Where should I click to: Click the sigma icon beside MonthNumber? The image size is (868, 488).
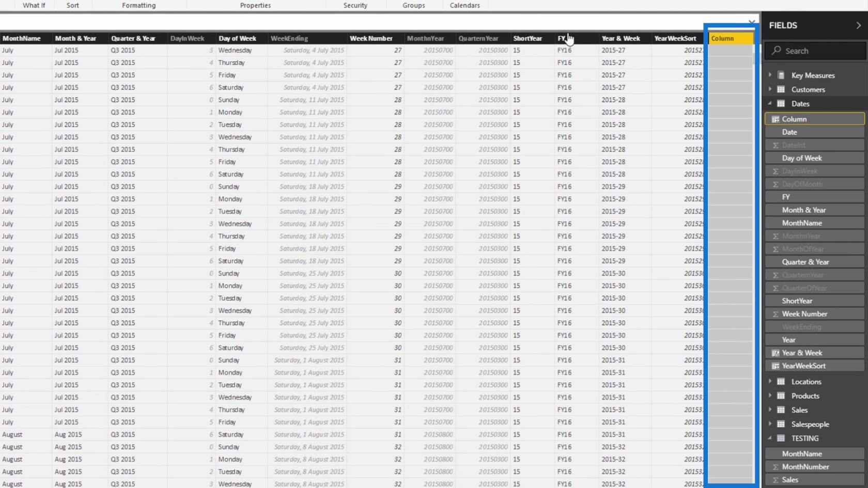click(x=776, y=467)
